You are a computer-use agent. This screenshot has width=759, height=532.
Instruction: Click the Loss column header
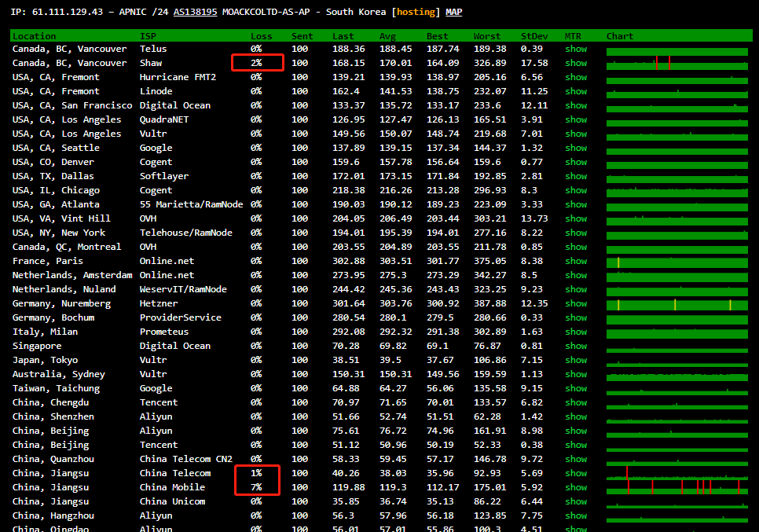tap(262, 36)
